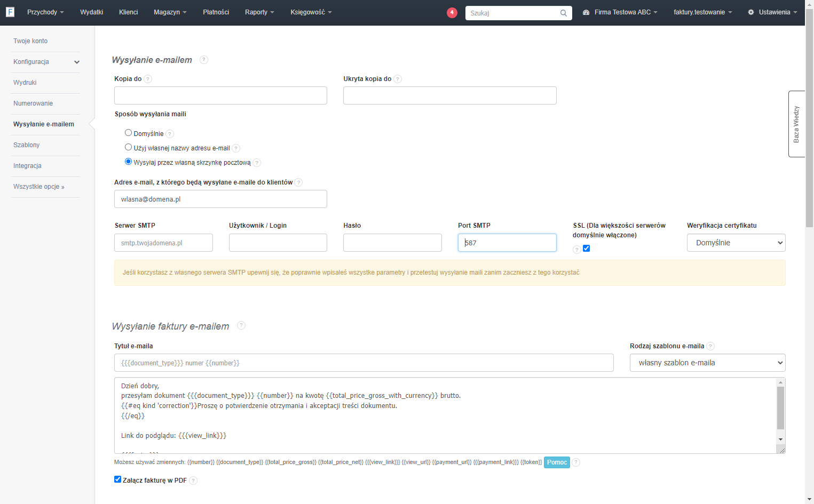This screenshot has height=504, width=814.
Task: Open Integracja in sidebar
Action: click(27, 166)
